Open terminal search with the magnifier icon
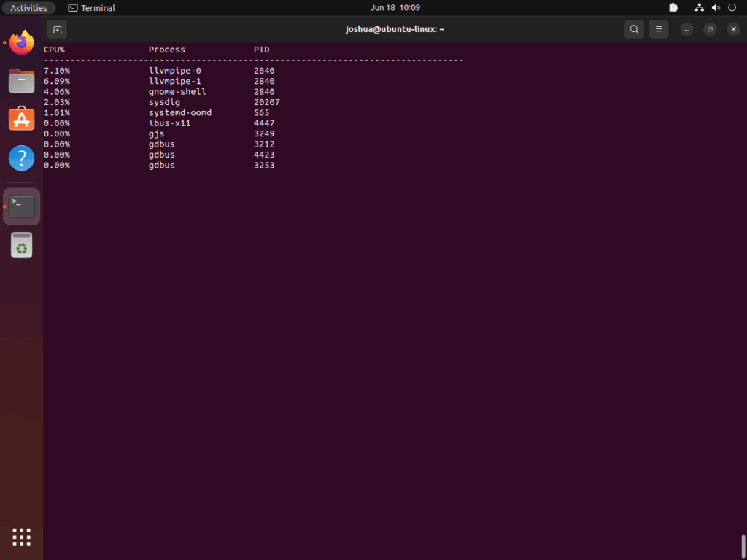 coord(633,29)
